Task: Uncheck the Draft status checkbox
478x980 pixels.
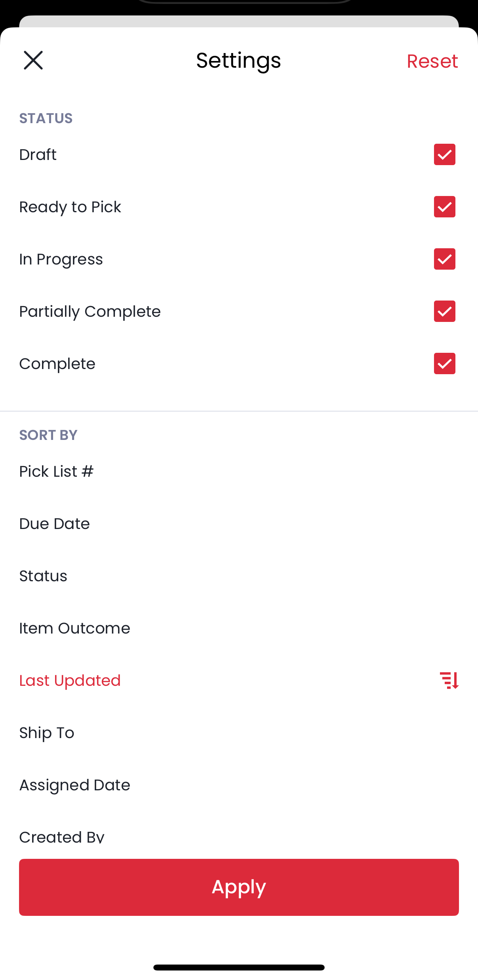Action: [444, 154]
